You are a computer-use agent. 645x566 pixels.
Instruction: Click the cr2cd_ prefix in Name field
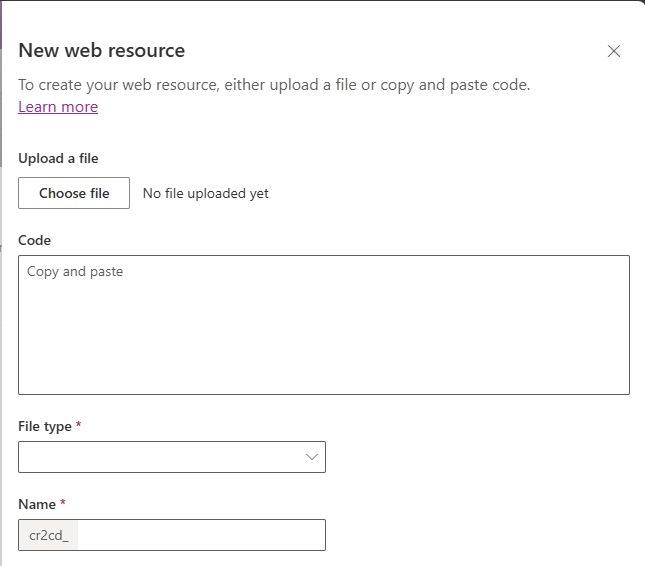point(49,535)
